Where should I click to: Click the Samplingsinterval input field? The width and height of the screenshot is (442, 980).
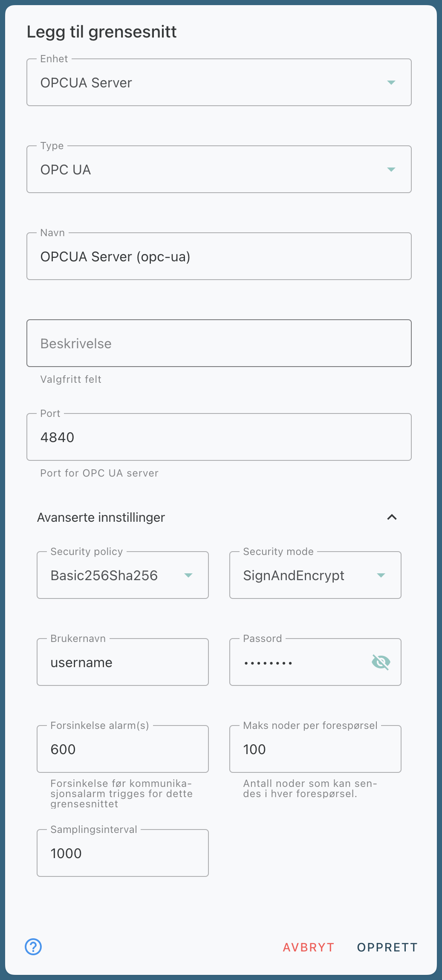tap(122, 853)
